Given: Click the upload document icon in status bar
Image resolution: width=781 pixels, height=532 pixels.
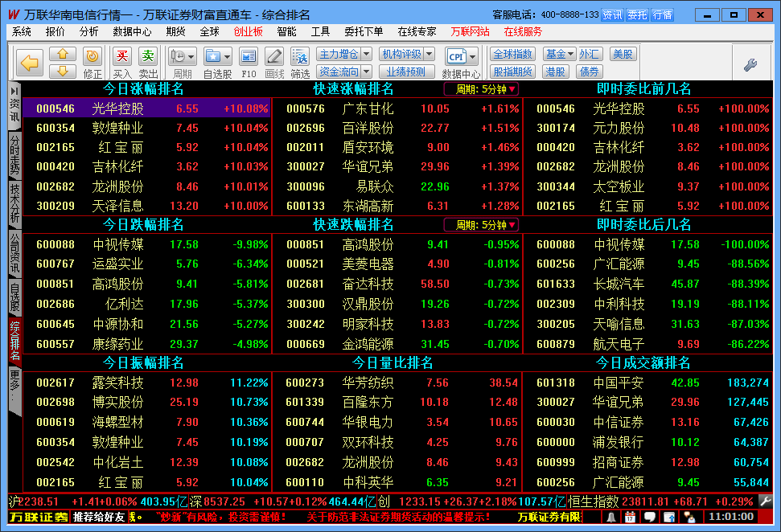Looking at the screenshot, I should [669, 517].
